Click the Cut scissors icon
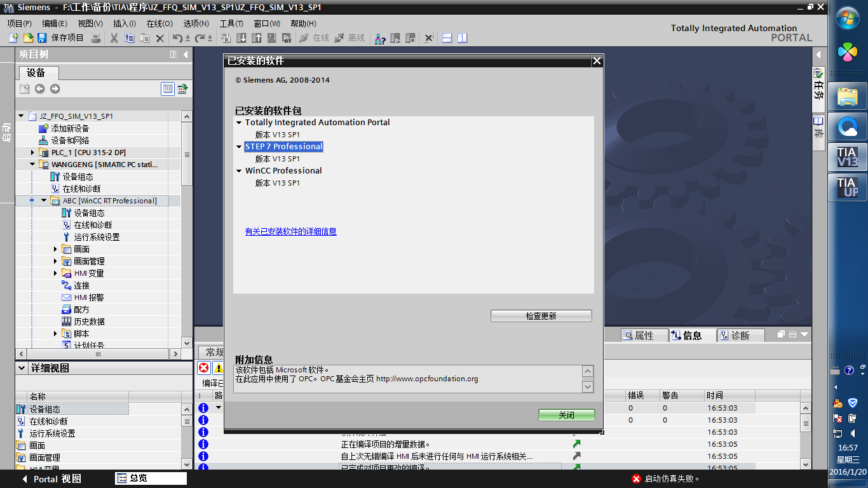Screen dimensions: 868x488 (x=114, y=38)
